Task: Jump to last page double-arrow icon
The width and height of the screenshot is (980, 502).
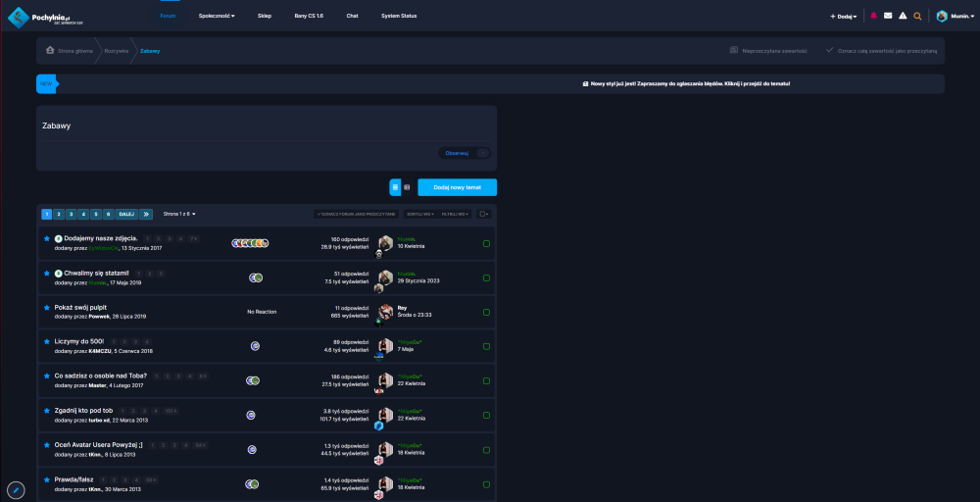Action: 146,213
